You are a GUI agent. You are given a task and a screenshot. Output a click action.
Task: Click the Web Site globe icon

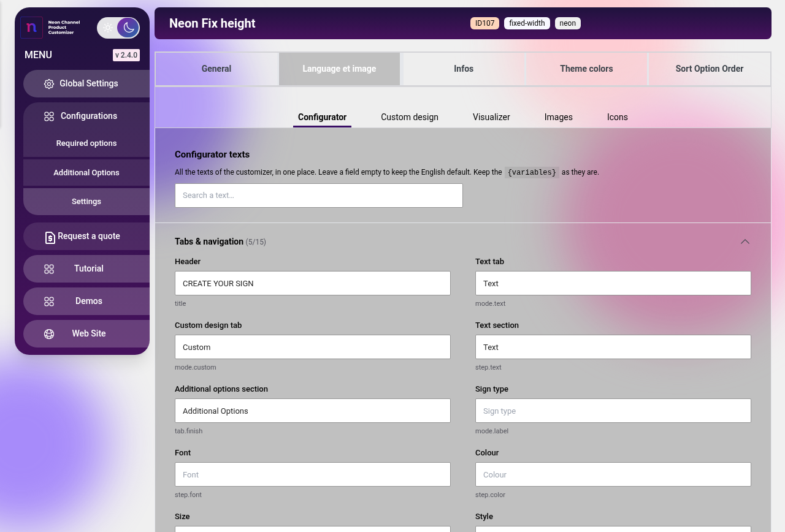click(x=49, y=334)
